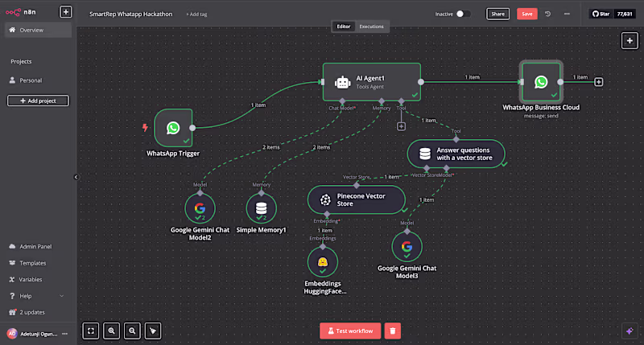The image size is (644, 345).
Task: Select the AI Agent1 node
Action: [x=372, y=82]
